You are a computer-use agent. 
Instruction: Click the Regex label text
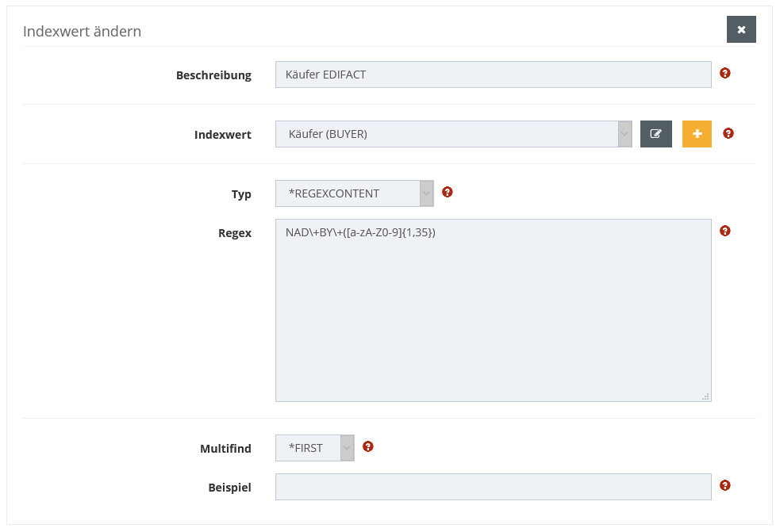point(235,233)
